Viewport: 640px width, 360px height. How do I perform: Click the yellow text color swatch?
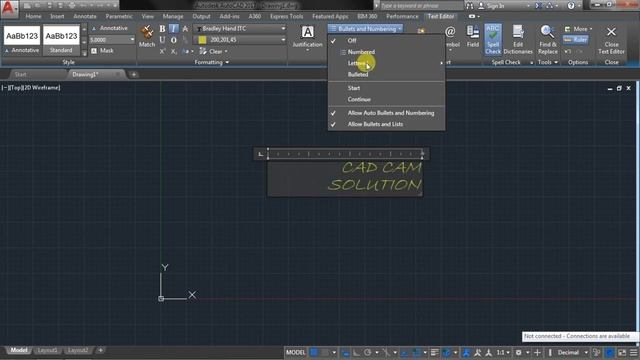202,40
